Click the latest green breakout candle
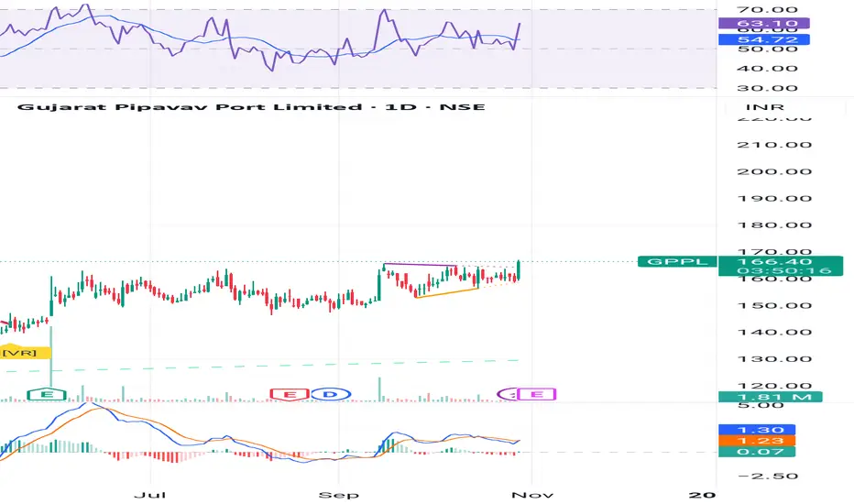 pos(519,270)
